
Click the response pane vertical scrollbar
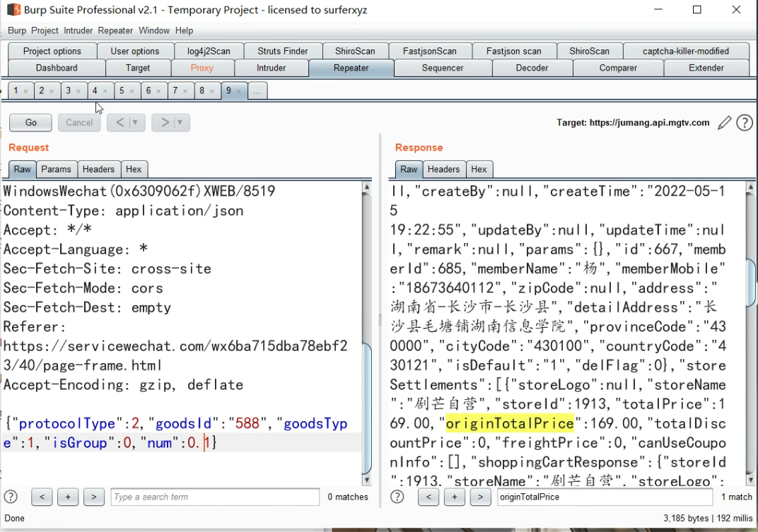(751, 333)
